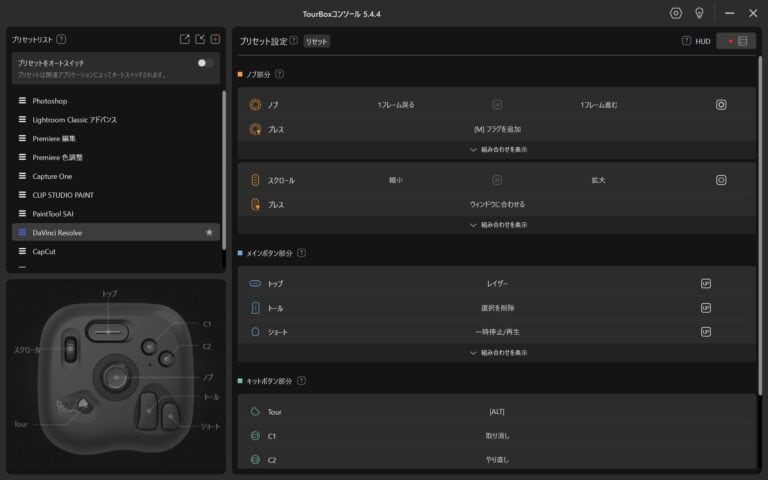Click the lightbulb tips icon in the title bar
The width and height of the screenshot is (768, 480).
[700, 13]
